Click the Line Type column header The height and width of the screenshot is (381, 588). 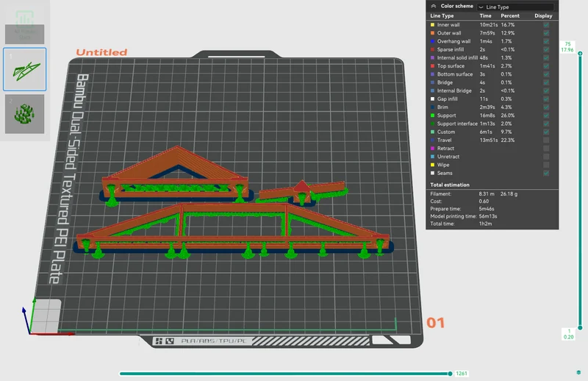[442, 15]
